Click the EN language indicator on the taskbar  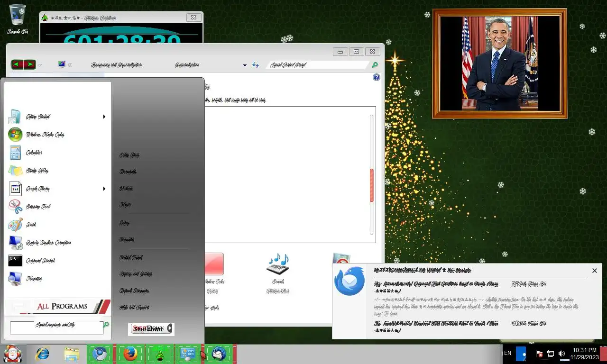507,353
